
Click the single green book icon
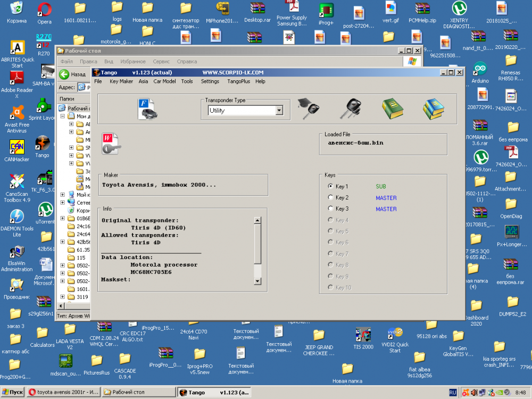point(392,109)
